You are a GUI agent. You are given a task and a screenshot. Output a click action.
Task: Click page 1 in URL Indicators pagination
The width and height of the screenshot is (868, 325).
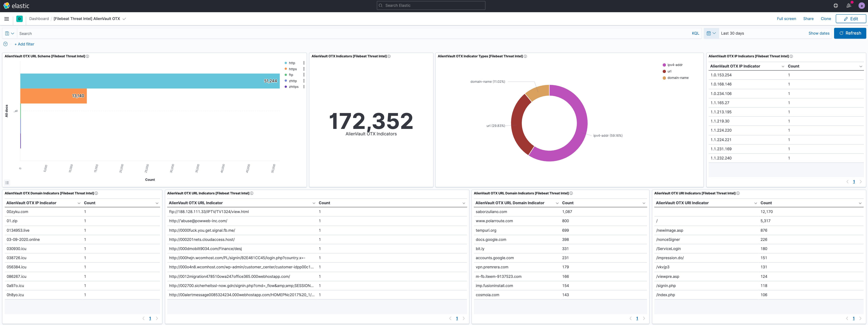[x=457, y=318]
